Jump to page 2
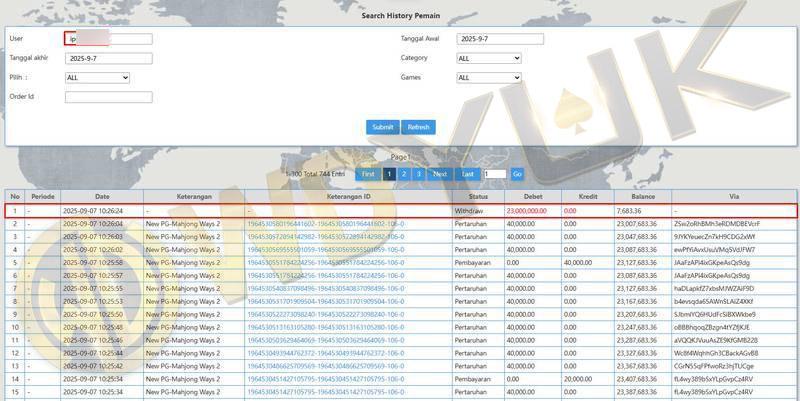The image size is (800, 401). pyautogui.click(x=404, y=174)
